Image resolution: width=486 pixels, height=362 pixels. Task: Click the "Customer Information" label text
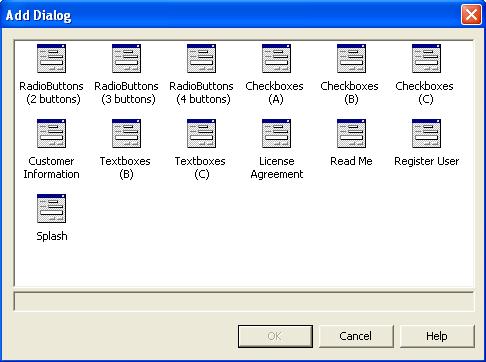pos(51,168)
